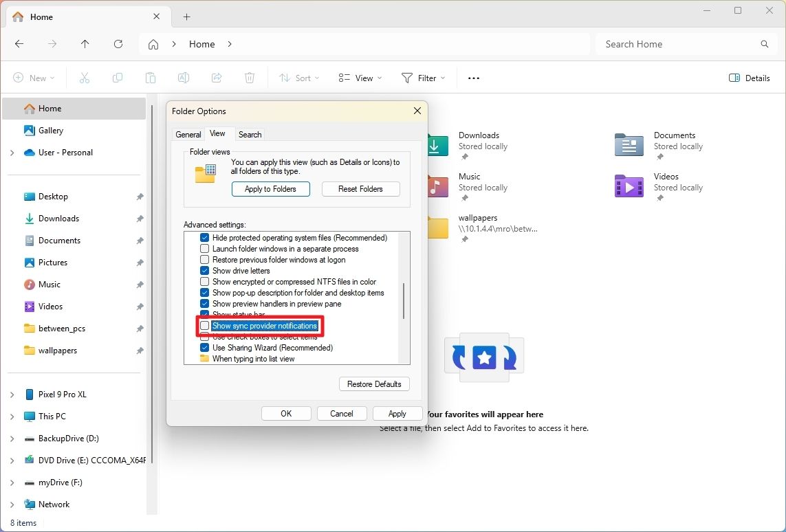
Task: Select the Cut icon in the toolbar
Action: [x=84, y=78]
